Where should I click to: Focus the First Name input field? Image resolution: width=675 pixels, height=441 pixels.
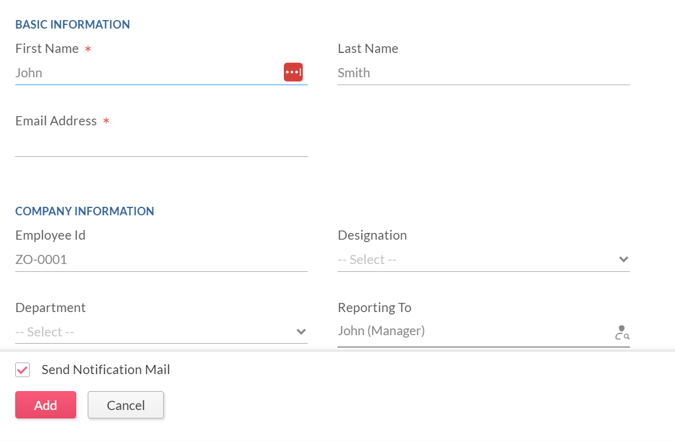[x=149, y=73]
